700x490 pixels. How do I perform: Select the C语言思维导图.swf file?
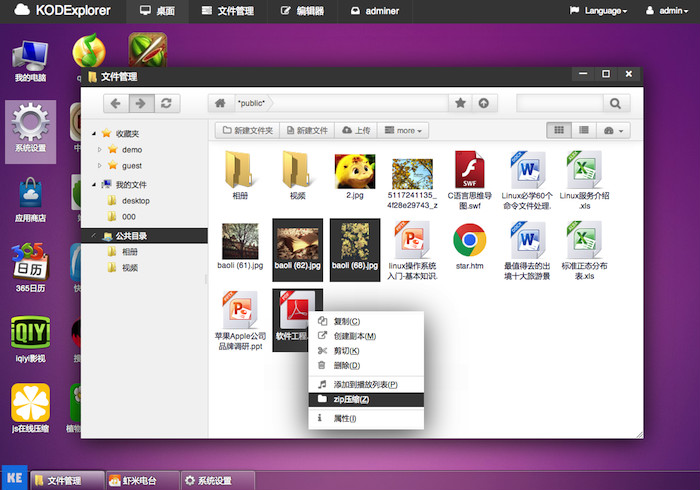[470, 180]
